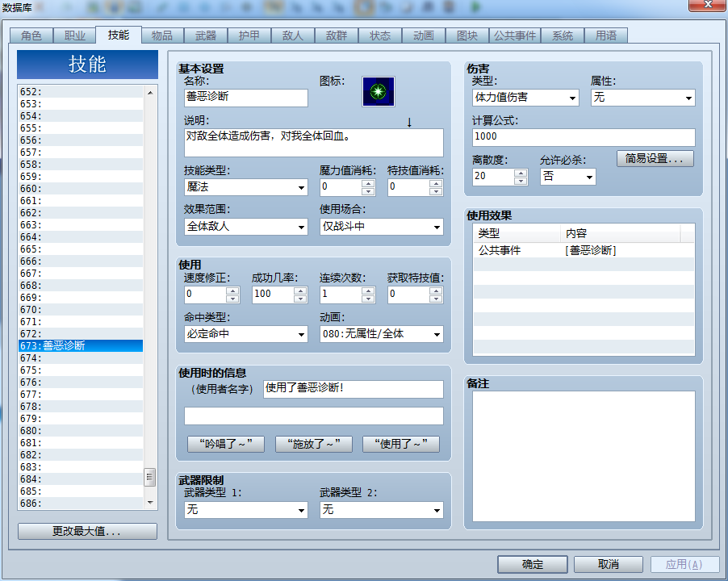Click the 取消 button
Screen dimensions: 728x581
tap(609, 564)
